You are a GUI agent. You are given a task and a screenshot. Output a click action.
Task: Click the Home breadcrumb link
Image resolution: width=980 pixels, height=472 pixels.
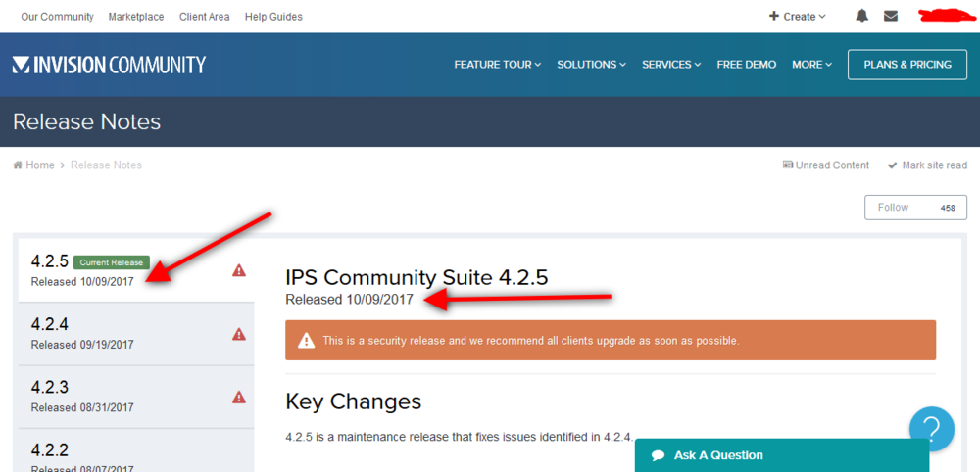click(x=39, y=165)
